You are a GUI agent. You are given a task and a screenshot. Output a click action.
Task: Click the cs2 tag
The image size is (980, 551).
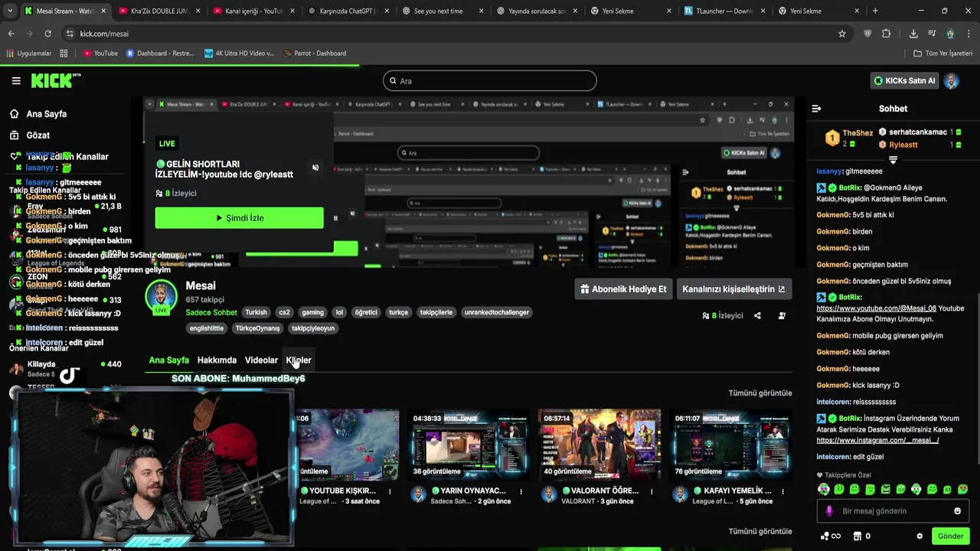284,312
